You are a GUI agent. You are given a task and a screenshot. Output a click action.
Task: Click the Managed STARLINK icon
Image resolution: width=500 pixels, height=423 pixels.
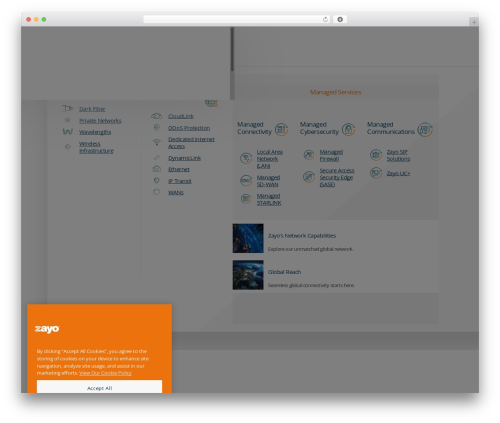coord(246,199)
